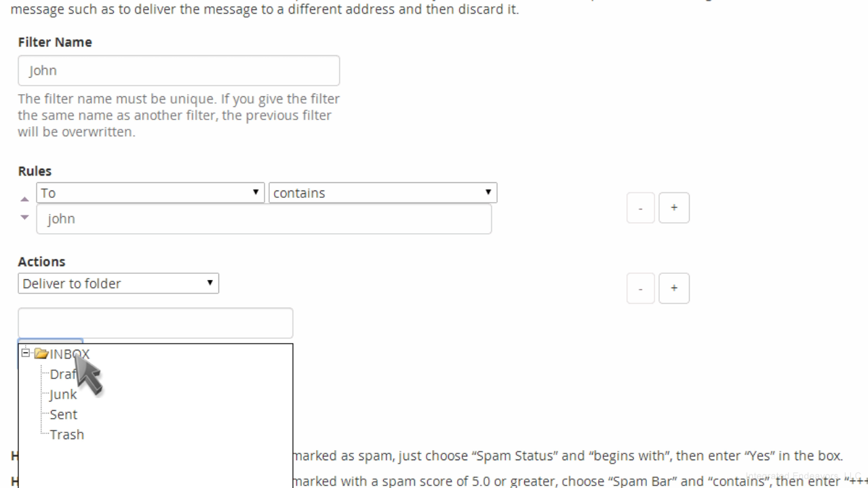868x488 pixels.
Task: Click the rule value field with 'john'
Action: (264, 219)
